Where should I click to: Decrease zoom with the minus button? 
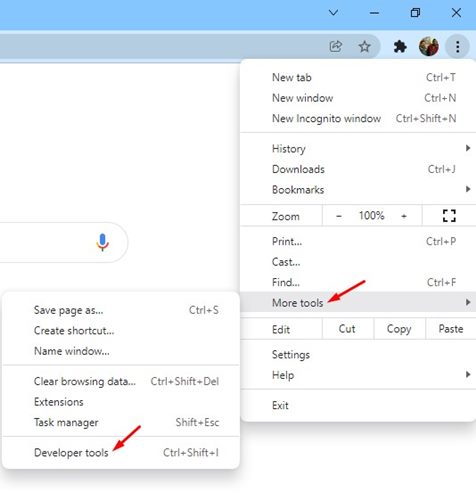339,216
